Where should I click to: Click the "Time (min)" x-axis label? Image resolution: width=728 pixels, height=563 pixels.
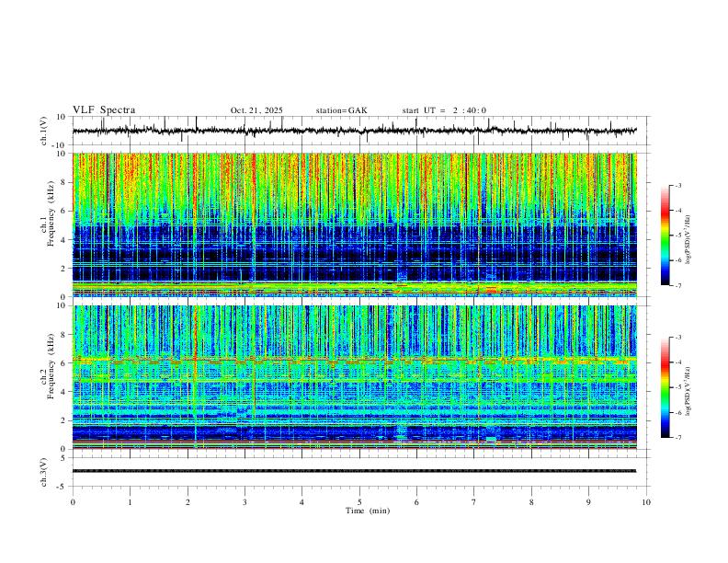368,511
